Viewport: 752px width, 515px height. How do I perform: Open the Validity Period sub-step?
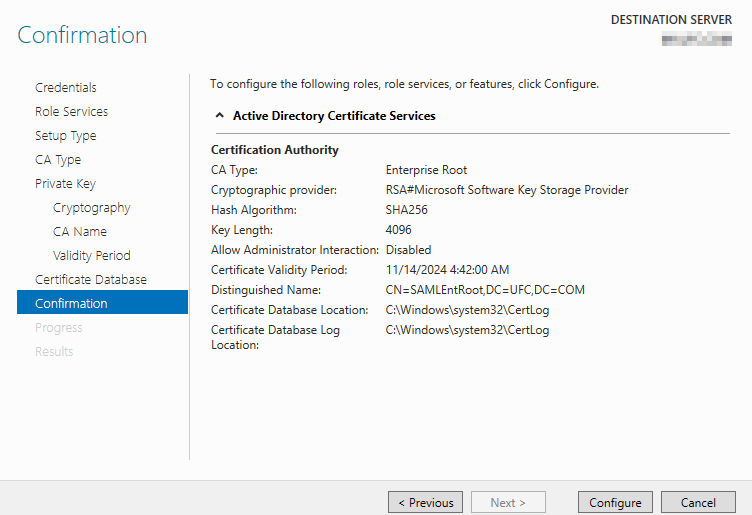coord(92,256)
